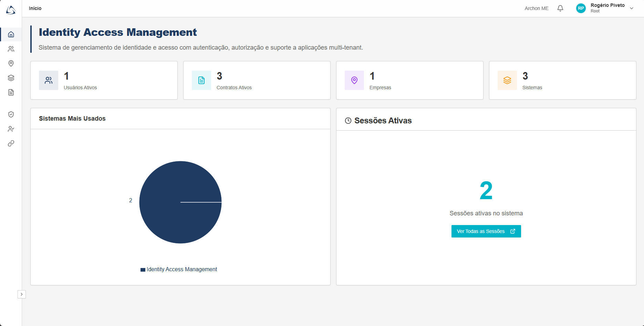Click the clock icon beside Sessões Ativas
This screenshot has height=326, width=644.
[348, 121]
